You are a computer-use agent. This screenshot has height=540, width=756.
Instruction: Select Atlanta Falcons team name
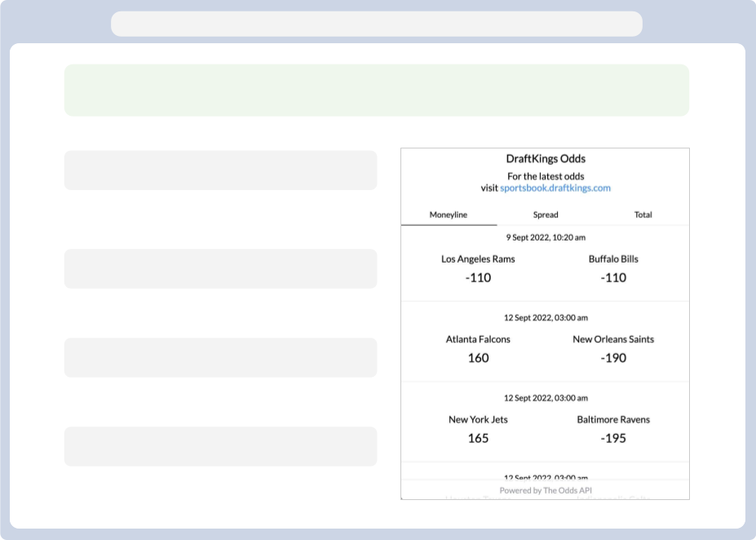(x=478, y=339)
